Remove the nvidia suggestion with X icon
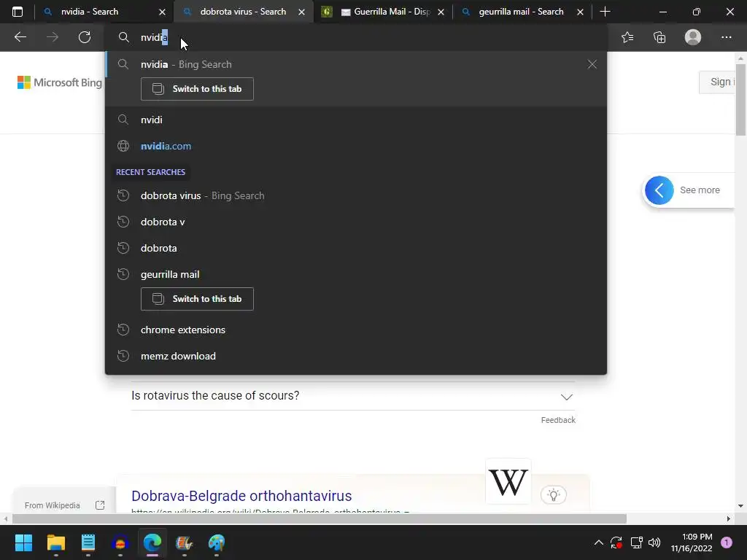747x560 pixels. click(x=592, y=64)
